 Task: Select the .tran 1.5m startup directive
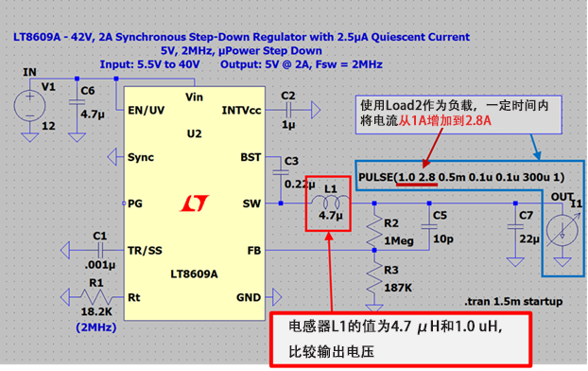coord(513,301)
